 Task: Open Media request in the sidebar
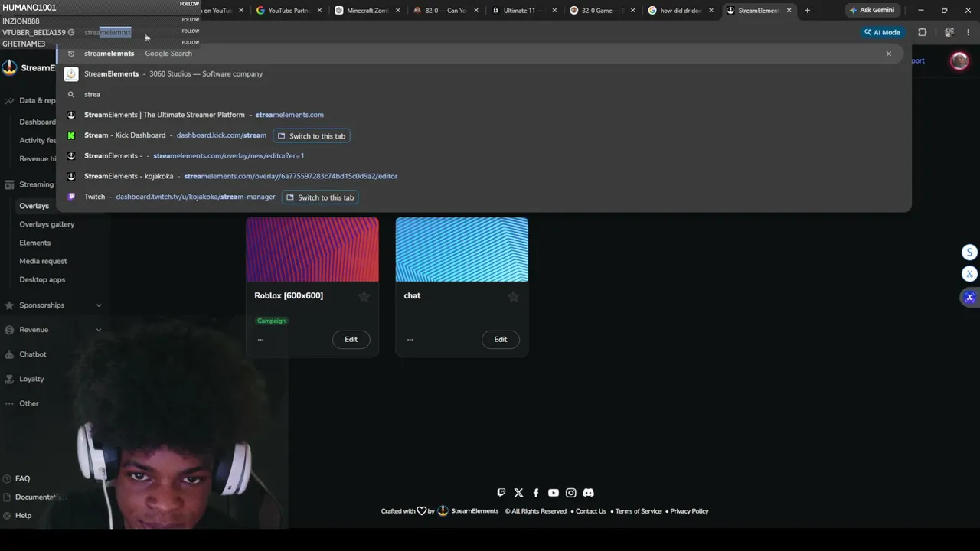43,261
